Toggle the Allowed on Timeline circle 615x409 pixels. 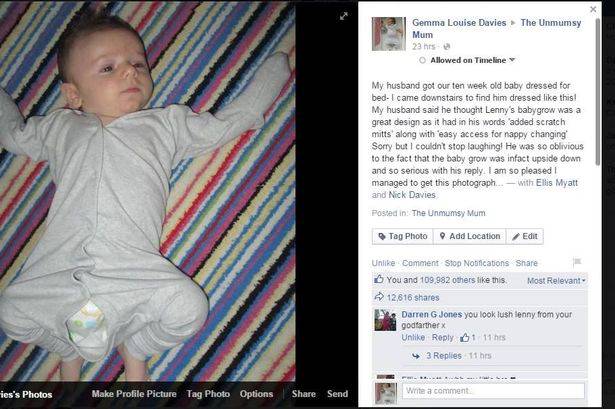pyautogui.click(x=422, y=60)
